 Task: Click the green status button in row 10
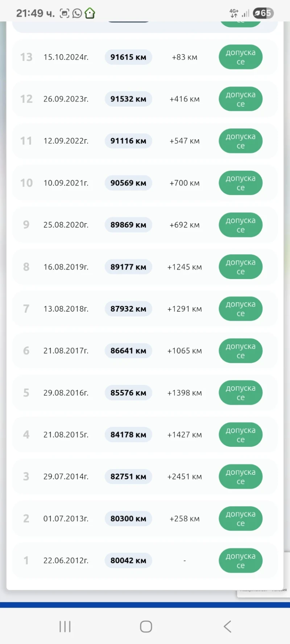(x=240, y=183)
